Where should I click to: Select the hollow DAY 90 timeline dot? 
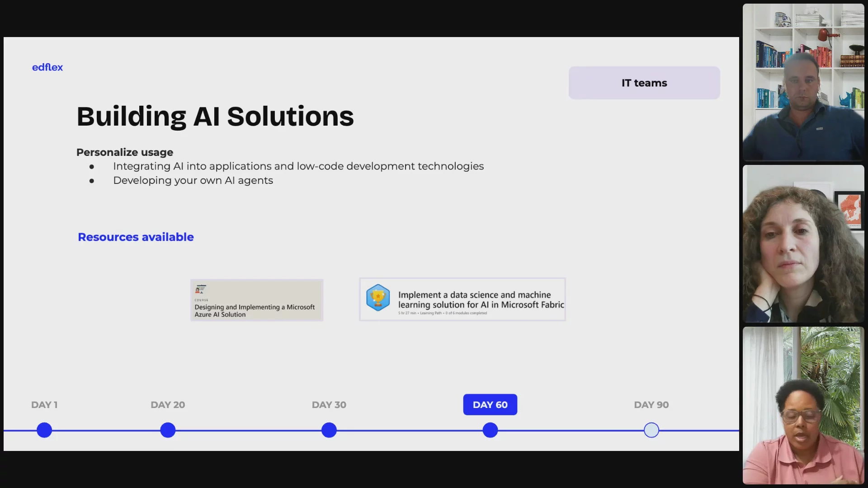[651, 430]
